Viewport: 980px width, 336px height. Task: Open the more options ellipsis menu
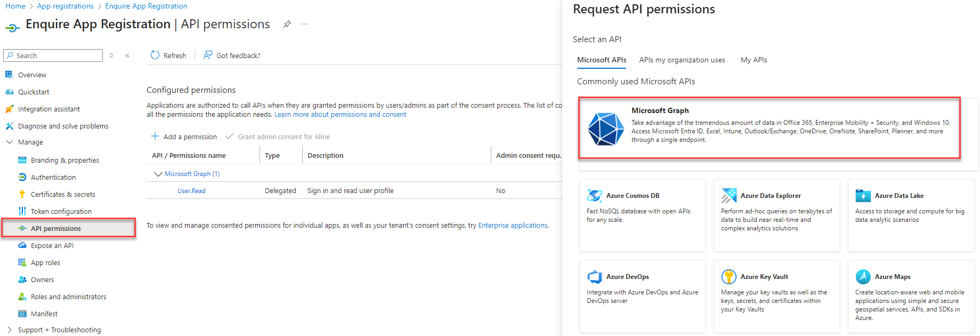click(x=304, y=24)
